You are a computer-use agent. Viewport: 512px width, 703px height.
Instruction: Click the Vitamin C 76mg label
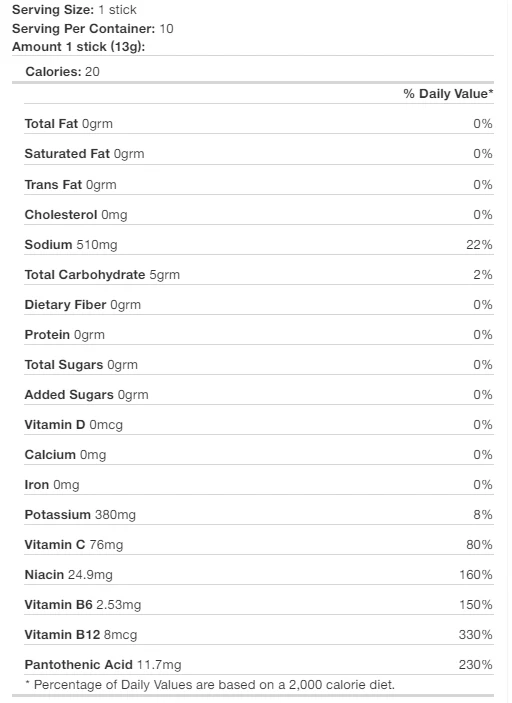click(74, 545)
